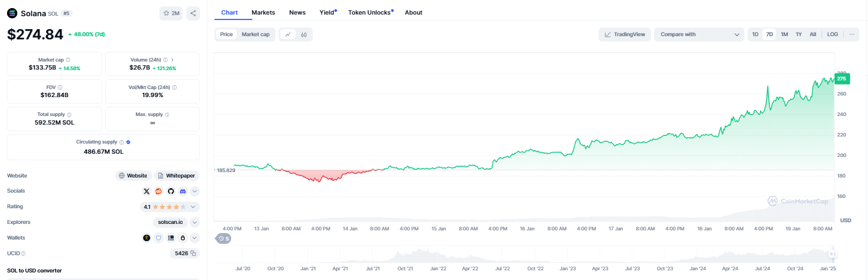The image size is (868, 280).
Task: Click the info icon beside Circulating supply
Action: click(122, 142)
